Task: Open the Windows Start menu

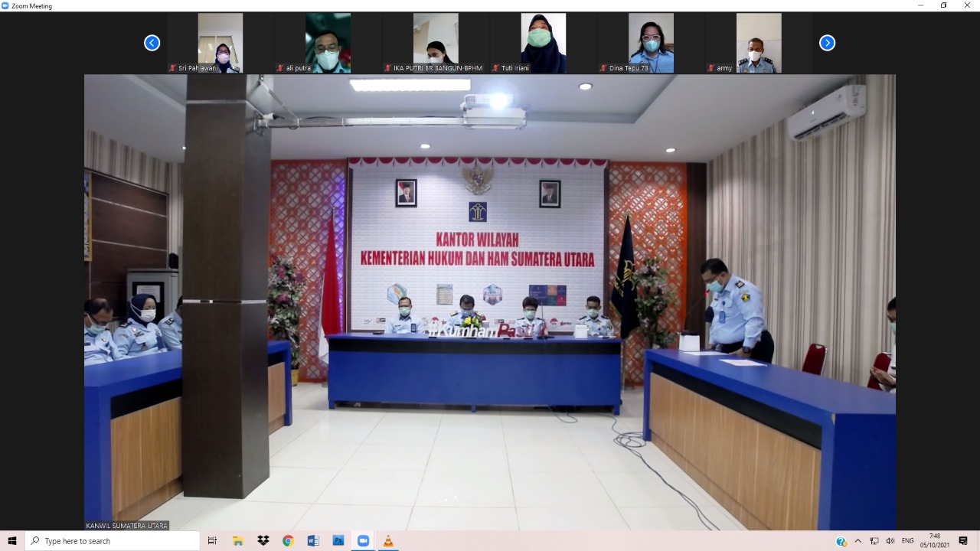Action: point(12,541)
